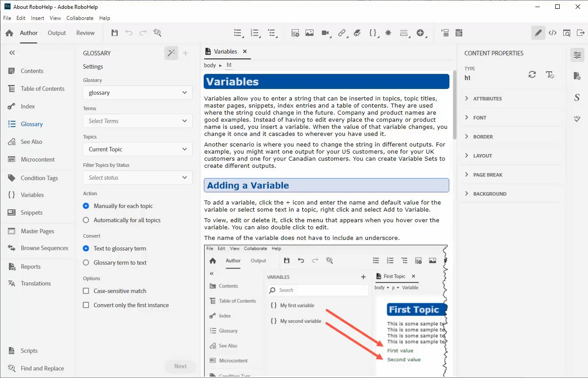Click the quick generate output icon
This screenshot has height=378, width=588.
581,33
